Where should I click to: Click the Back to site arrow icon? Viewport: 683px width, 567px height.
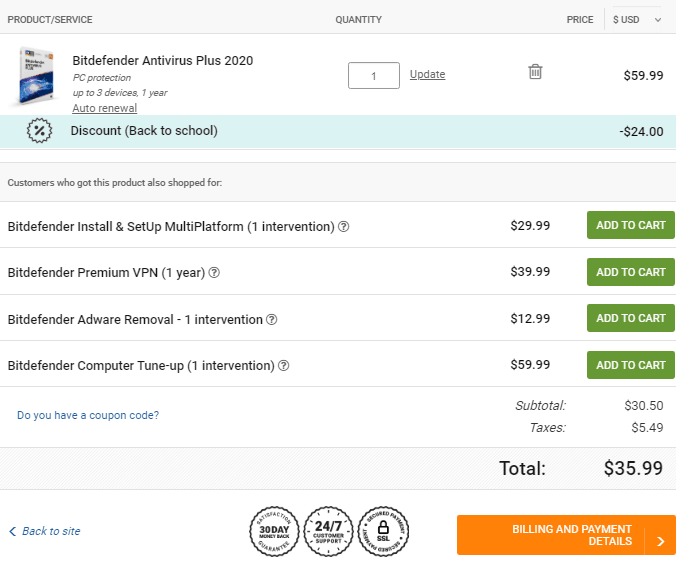[13, 531]
